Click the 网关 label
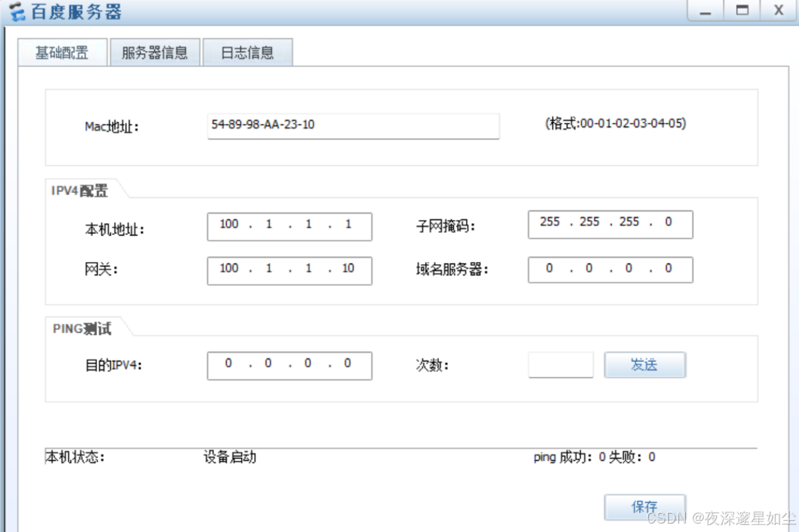 [x=101, y=269]
